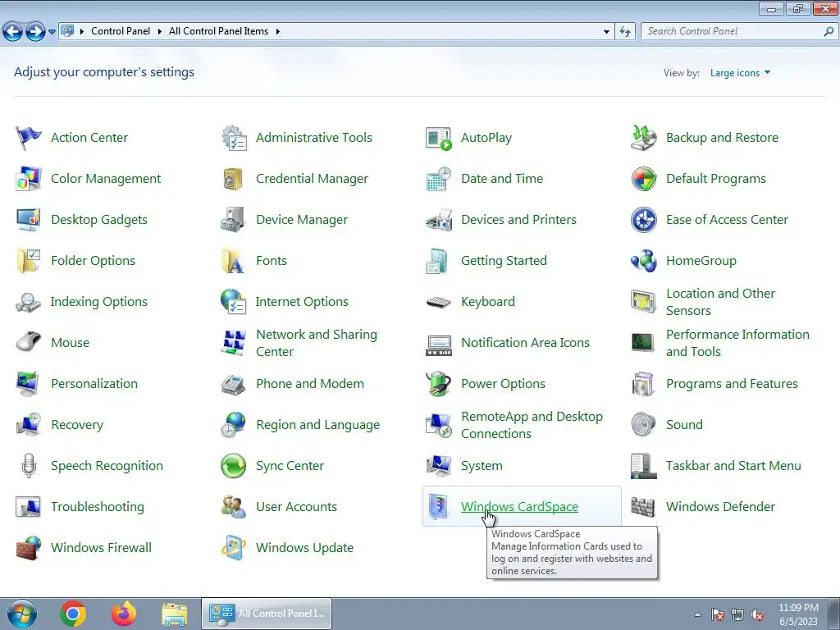Click the Programs and Features link
The width and height of the screenshot is (840, 630).
pyautogui.click(x=732, y=384)
